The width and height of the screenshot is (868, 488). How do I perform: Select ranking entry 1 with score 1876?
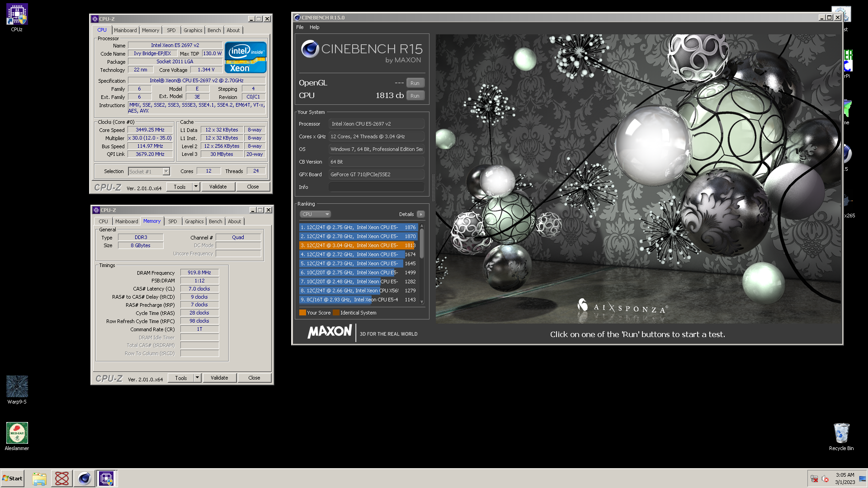(358, 227)
